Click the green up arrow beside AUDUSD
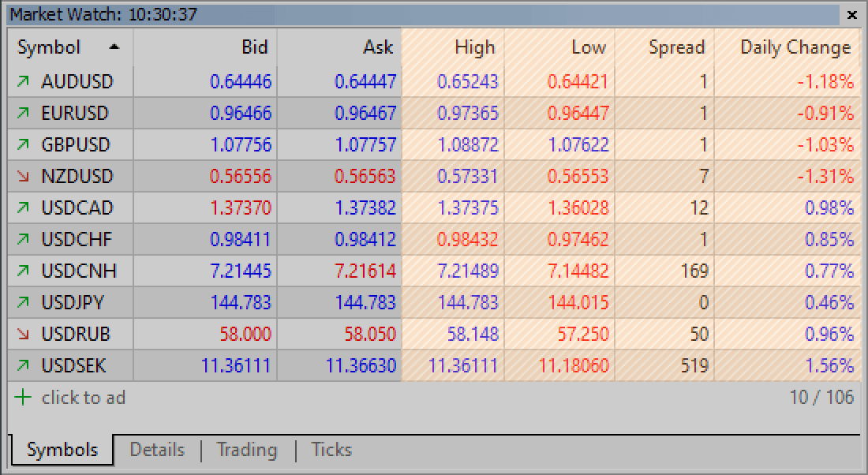The width and height of the screenshot is (868, 475). click(24, 81)
